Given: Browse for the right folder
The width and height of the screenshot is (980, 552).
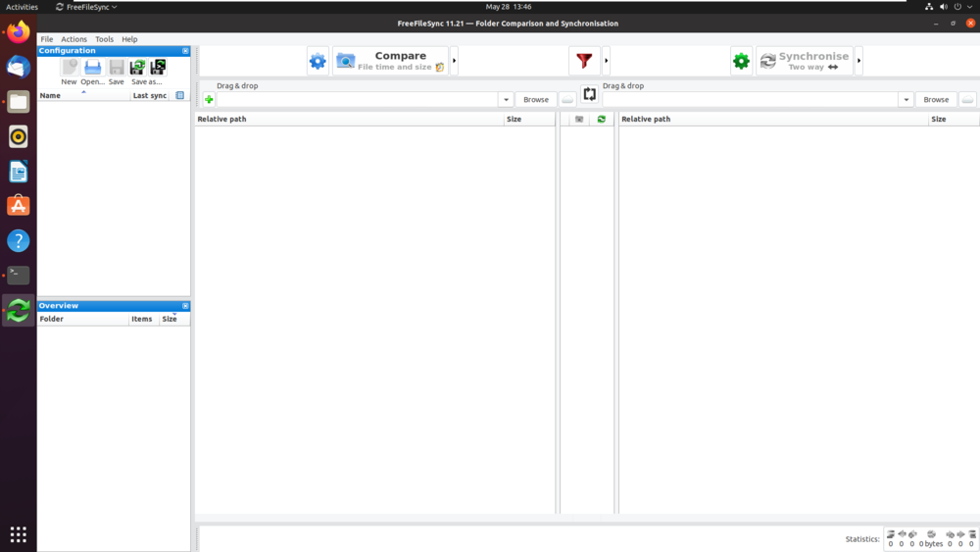Looking at the screenshot, I should [x=936, y=99].
